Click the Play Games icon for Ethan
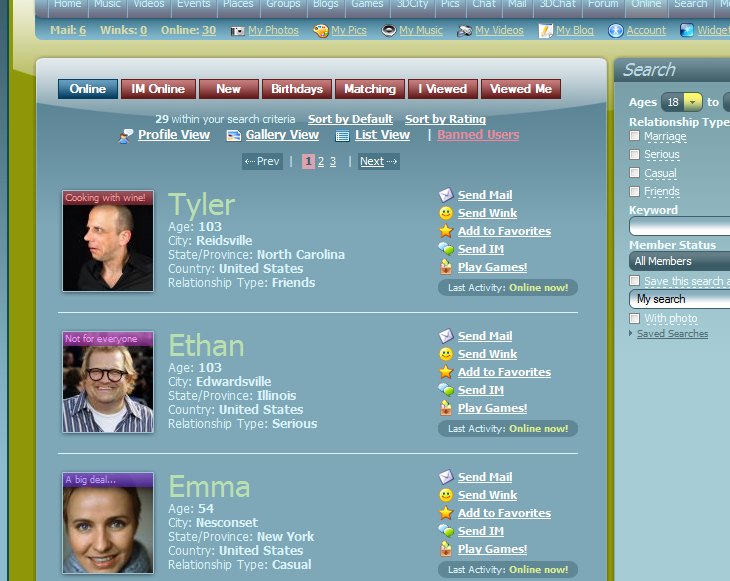Viewport: 730px width, 581px height. click(x=446, y=408)
